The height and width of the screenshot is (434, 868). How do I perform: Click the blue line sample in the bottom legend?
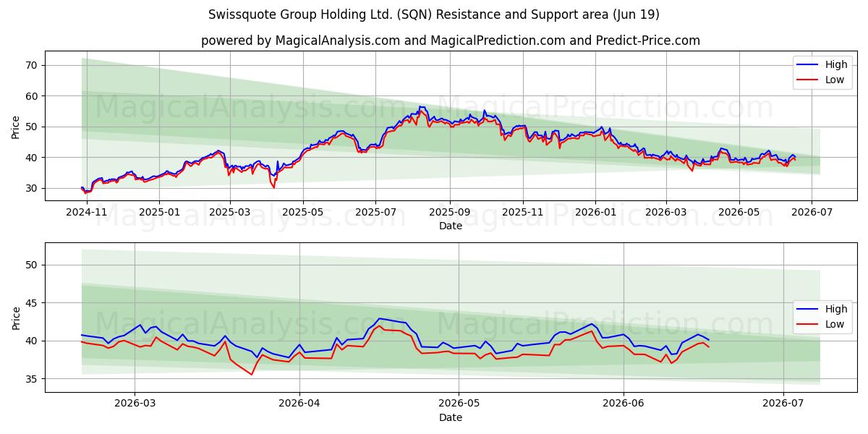point(807,310)
